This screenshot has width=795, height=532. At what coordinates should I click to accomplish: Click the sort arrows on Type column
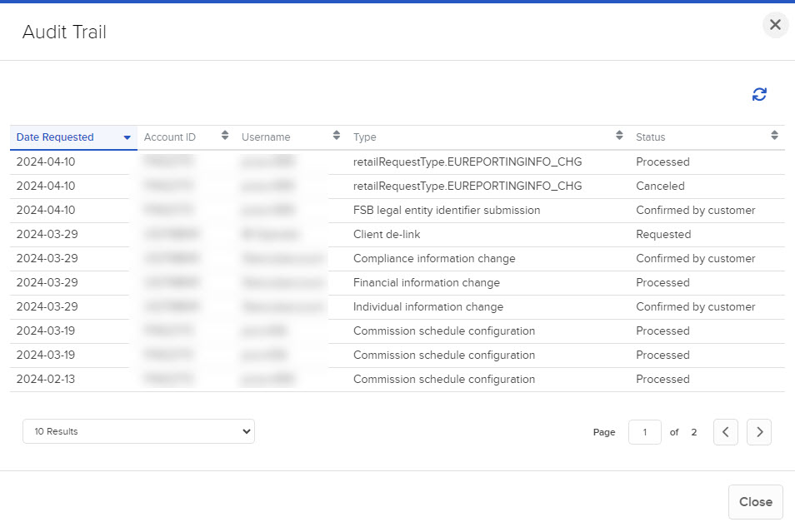(x=618, y=136)
